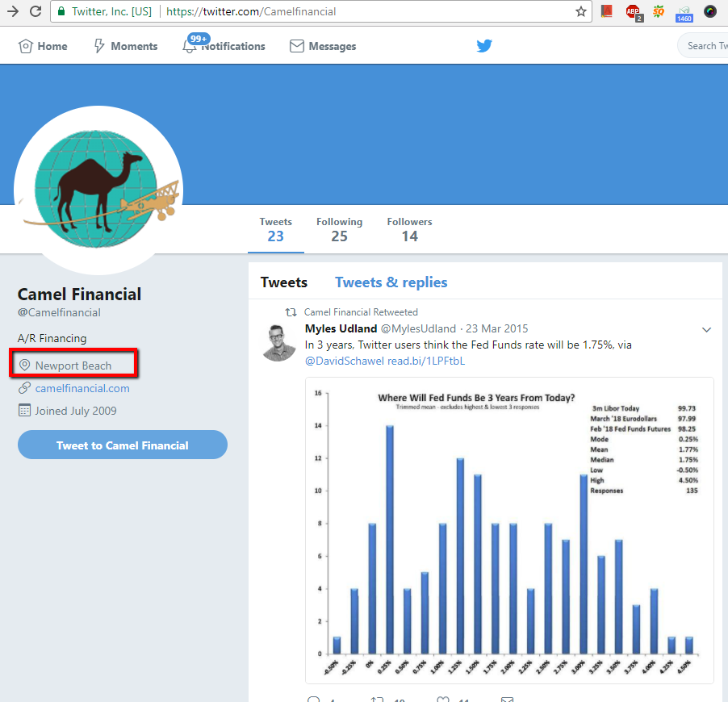View the Followers list of 14
728x702 pixels.
(409, 229)
